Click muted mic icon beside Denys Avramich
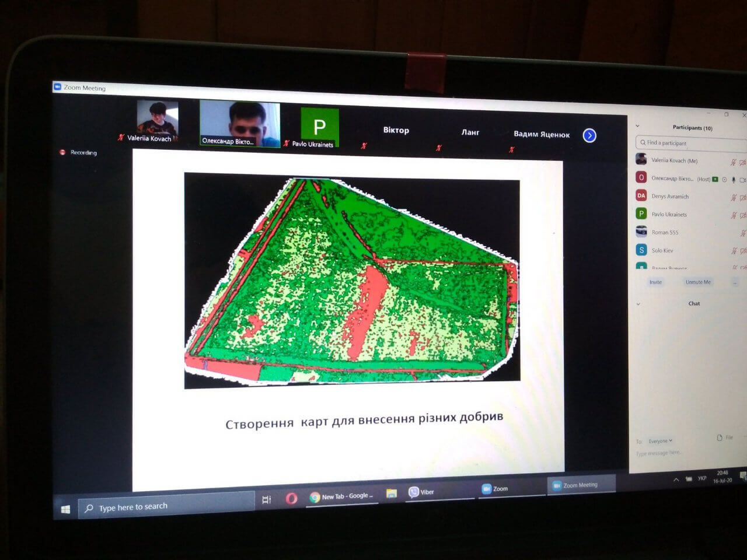The width and height of the screenshot is (747, 560). tap(734, 198)
